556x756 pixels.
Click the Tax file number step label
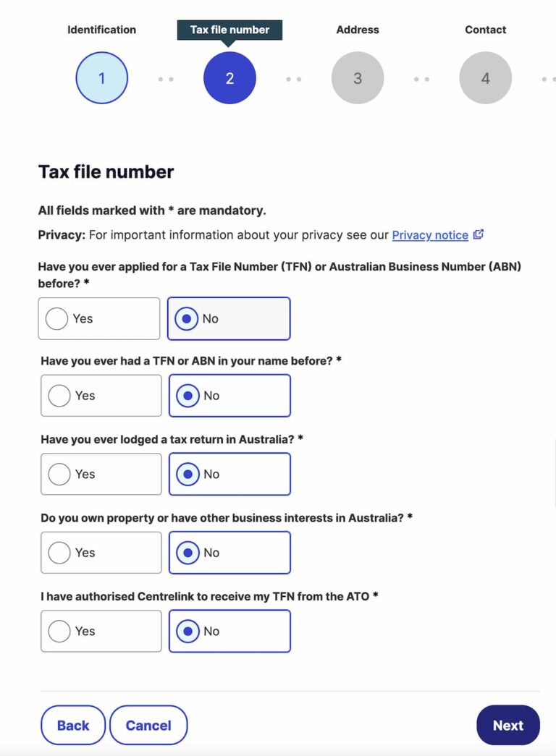click(x=229, y=30)
